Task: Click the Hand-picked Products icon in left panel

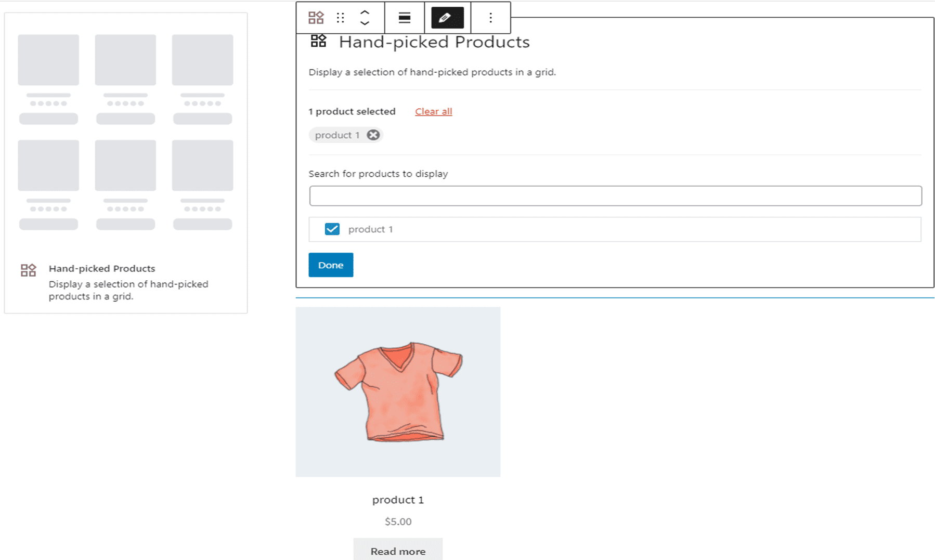Action: pos(29,270)
